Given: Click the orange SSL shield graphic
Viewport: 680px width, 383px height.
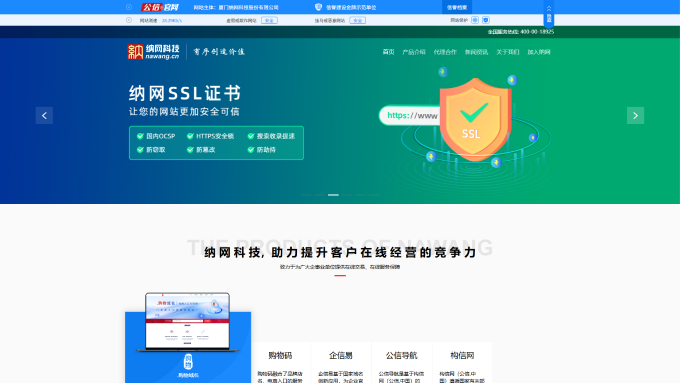Looking at the screenshot, I should coord(475,119).
